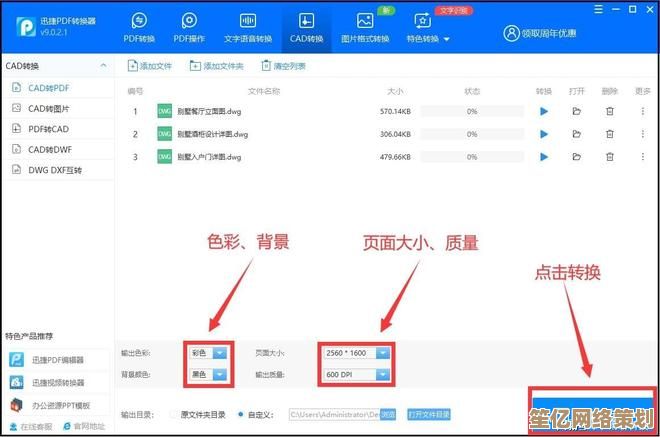Open the 背景颜色 dropdown set to 黑色

[x=220, y=374]
